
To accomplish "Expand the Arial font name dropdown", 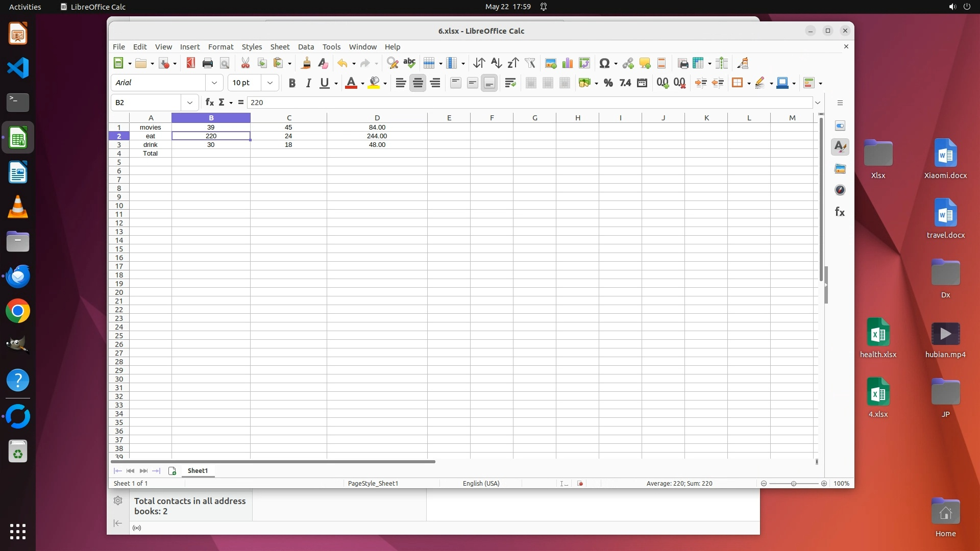I will click(214, 83).
